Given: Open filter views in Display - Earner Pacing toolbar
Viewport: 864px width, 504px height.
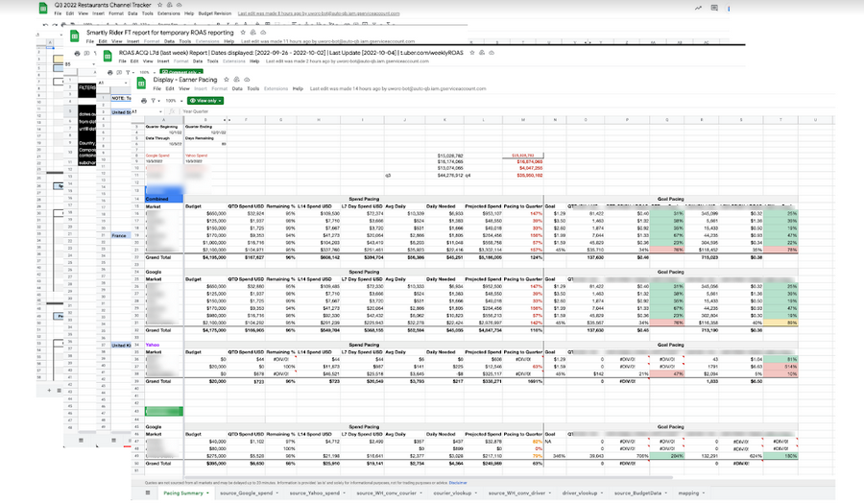Looking at the screenshot, I should coord(154,101).
